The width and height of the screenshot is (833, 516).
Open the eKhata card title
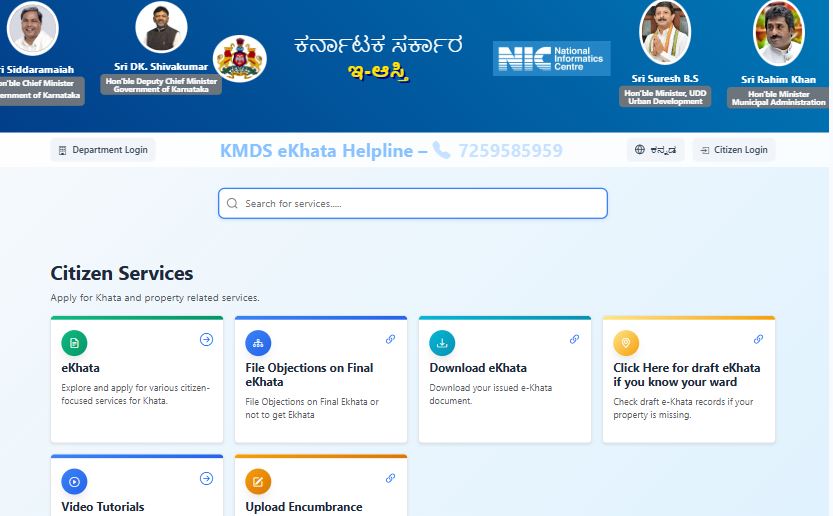point(81,368)
